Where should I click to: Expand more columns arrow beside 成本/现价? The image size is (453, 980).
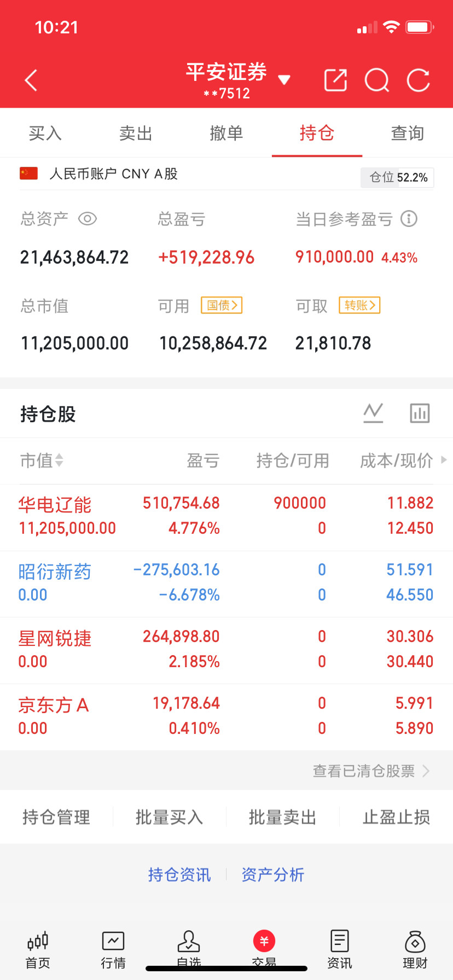[444, 460]
